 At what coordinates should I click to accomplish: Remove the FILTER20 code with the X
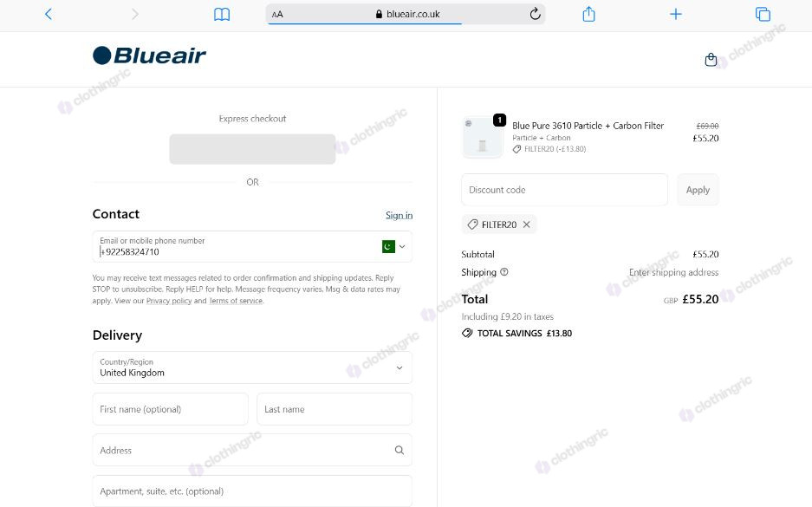click(x=527, y=224)
